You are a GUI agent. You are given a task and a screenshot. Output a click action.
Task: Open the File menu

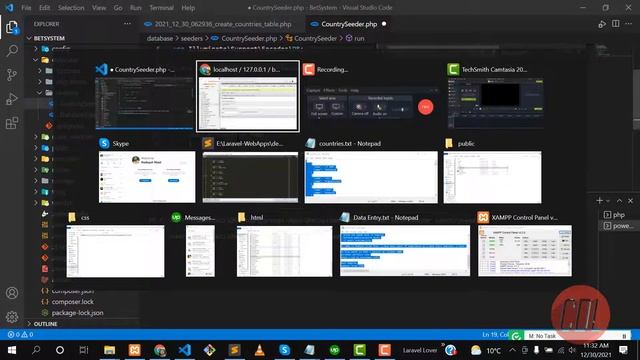pos(26,8)
